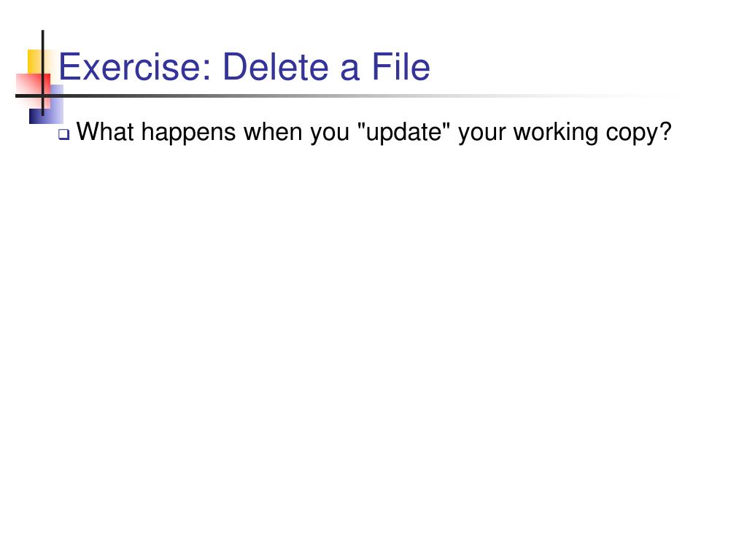This screenshot has height=560, width=747.
Task: Click the vertical black line in the logo
Action: [43, 73]
